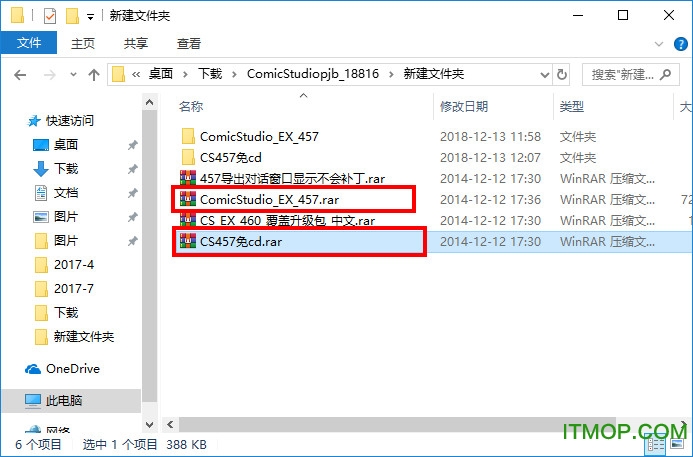The image size is (693, 457).
Task: Expand the ribbon with the chevron
Action: (659, 44)
